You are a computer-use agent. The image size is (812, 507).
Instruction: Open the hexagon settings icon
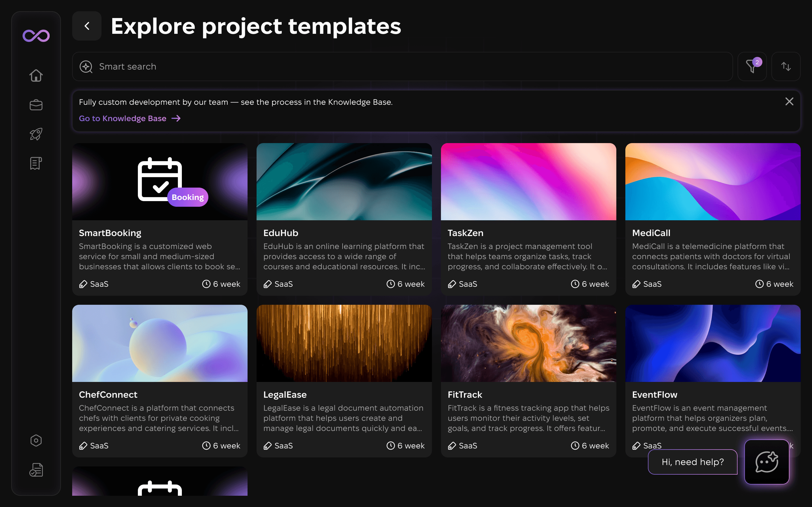[36, 440]
